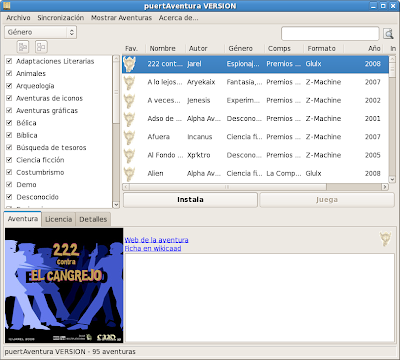
Task: Switch to the Licencia tab
Action: pos(59,219)
